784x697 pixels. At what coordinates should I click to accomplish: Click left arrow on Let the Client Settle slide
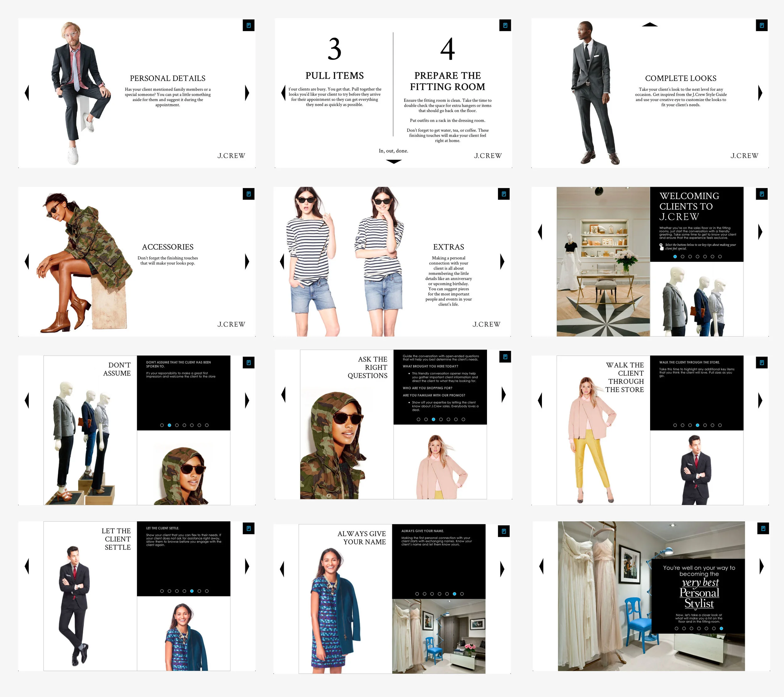point(27,566)
